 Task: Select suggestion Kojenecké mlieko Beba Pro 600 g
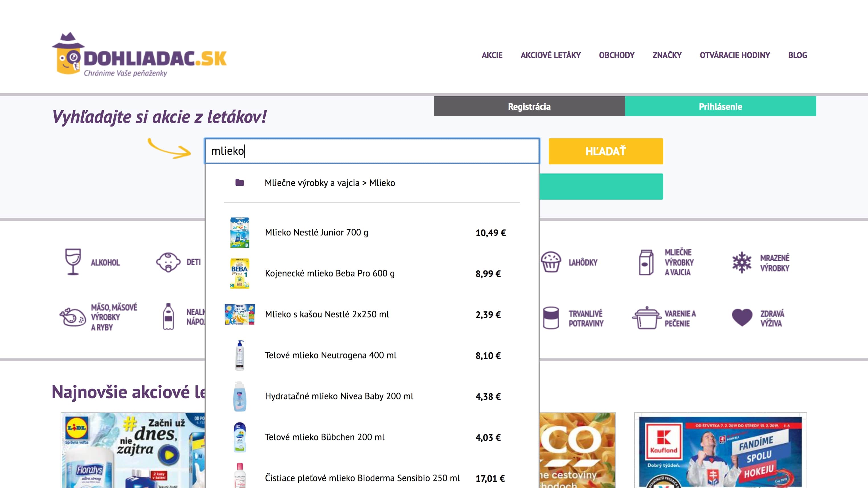coord(372,274)
